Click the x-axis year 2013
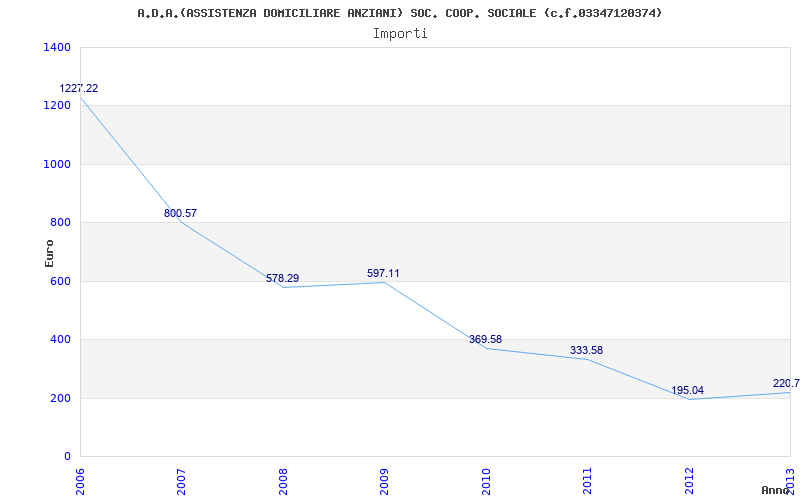 pyautogui.click(x=790, y=482)
